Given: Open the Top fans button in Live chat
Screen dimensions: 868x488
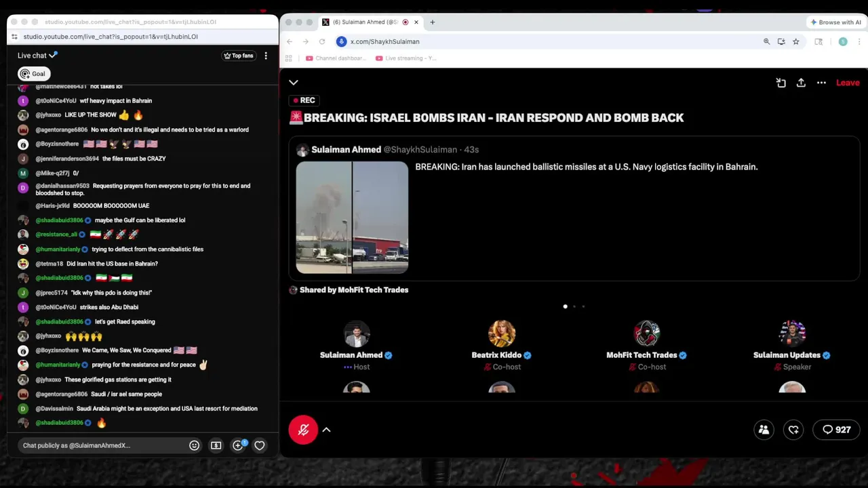Looking at the screenshot, I should pos(238,56).
